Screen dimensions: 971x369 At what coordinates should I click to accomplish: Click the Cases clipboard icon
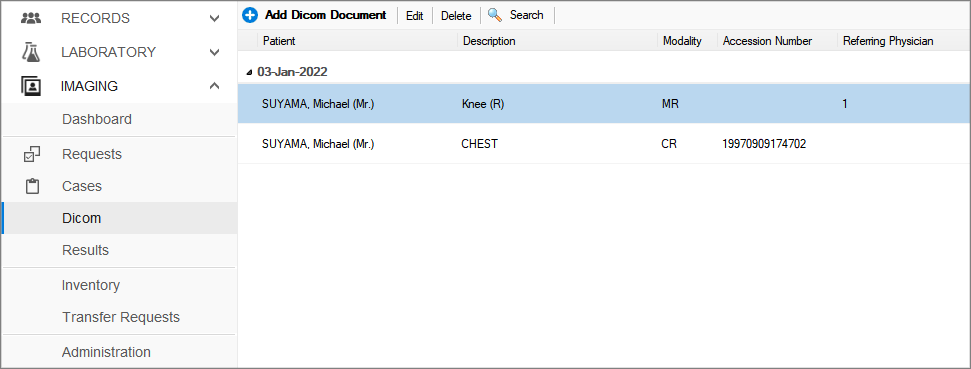[x=32, y=186]
